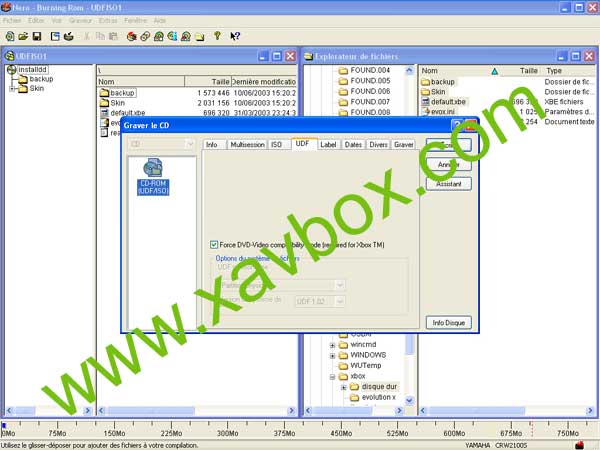Switch to the Graver tab
Viewport: 600px width, 450px height.
click(x=404, y=145)
